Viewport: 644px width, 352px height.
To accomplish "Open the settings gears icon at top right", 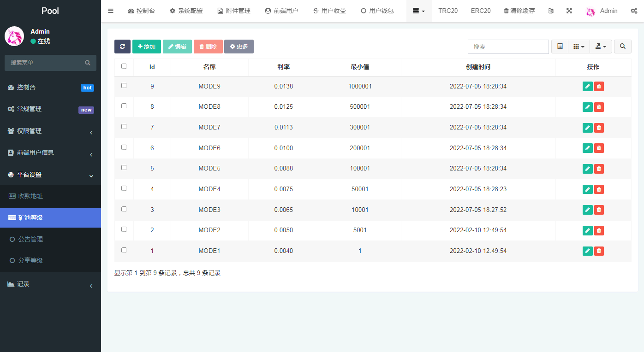I will tap(634, 11).
